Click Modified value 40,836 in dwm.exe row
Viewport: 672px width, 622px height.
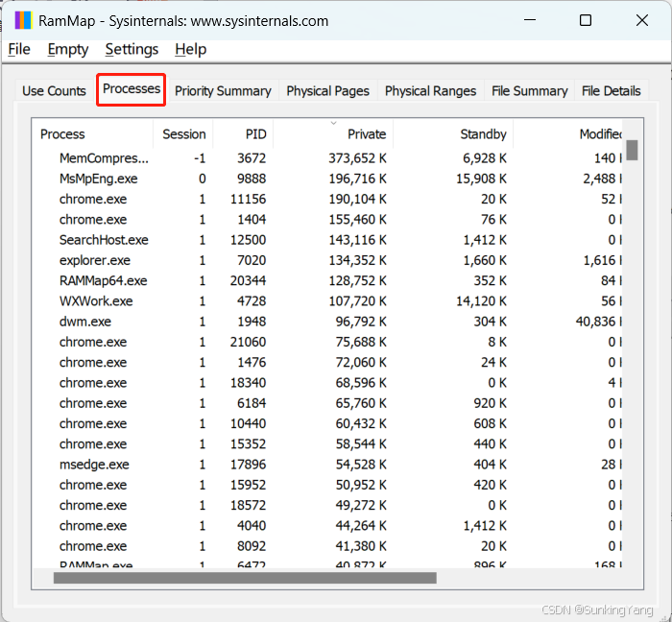(x=598, y=322)
